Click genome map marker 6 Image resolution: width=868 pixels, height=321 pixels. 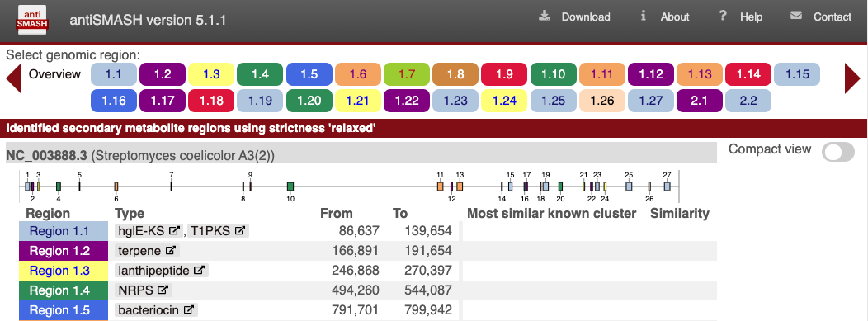point(116,186)
